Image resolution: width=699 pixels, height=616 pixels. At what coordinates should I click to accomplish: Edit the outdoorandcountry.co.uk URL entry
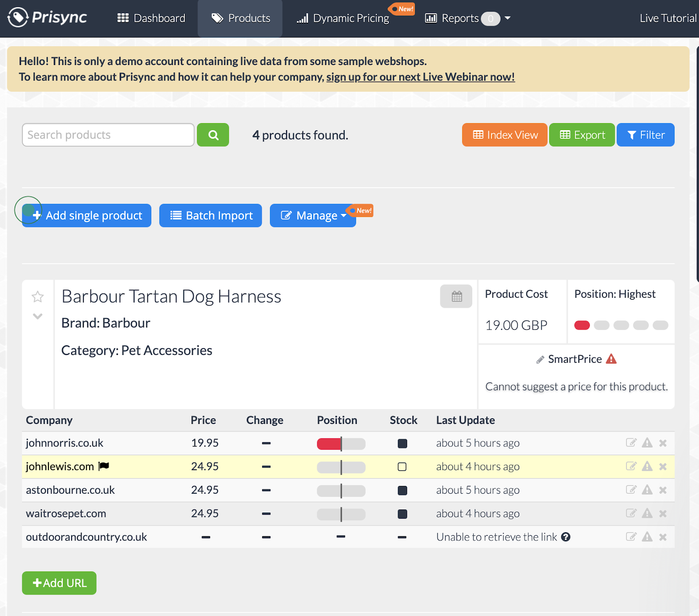(x=631, y=537)
